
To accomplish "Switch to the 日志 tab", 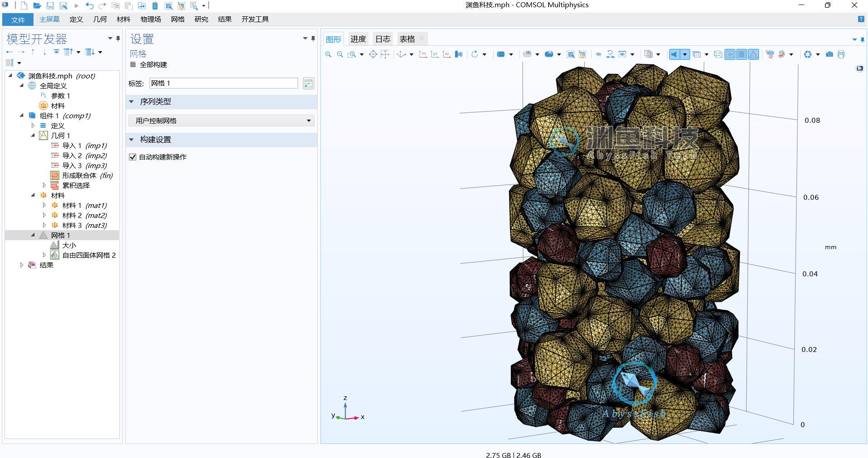I will pos(382,39).
